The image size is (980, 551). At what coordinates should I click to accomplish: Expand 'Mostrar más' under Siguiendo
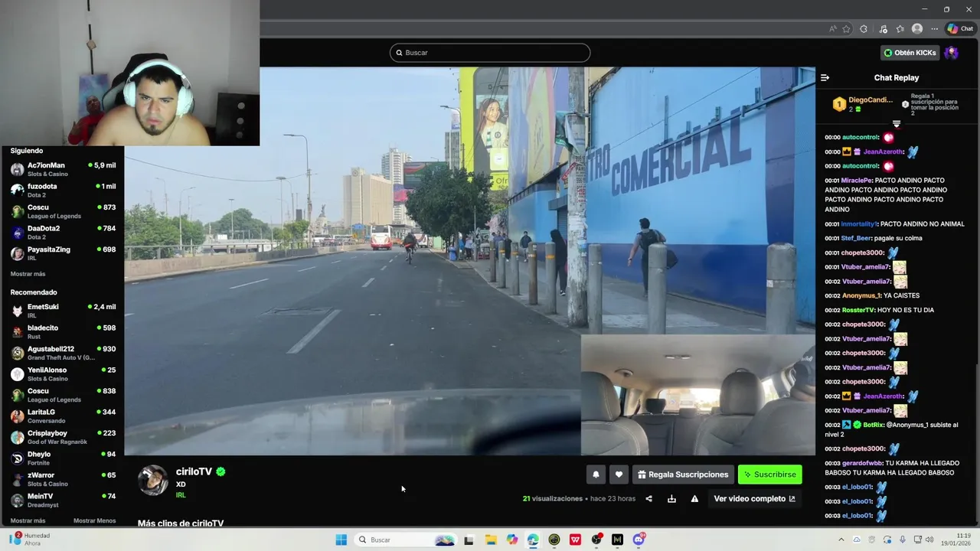click(28, 274)
